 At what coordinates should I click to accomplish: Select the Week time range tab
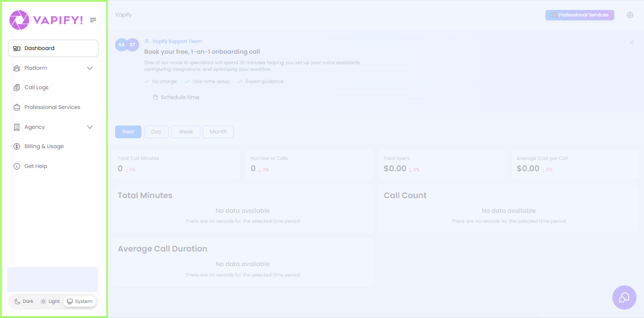tap(186, 132)
